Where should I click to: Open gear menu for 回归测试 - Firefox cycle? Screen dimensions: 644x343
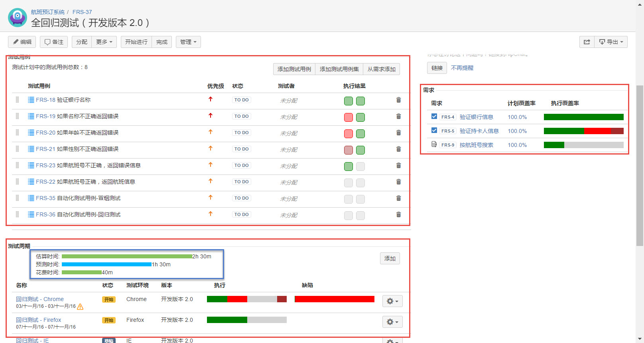click(x=392, y=322)
